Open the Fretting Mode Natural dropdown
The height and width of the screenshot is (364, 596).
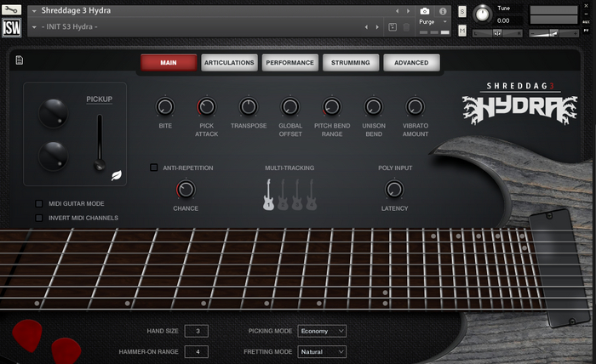(x=322, y=352)
